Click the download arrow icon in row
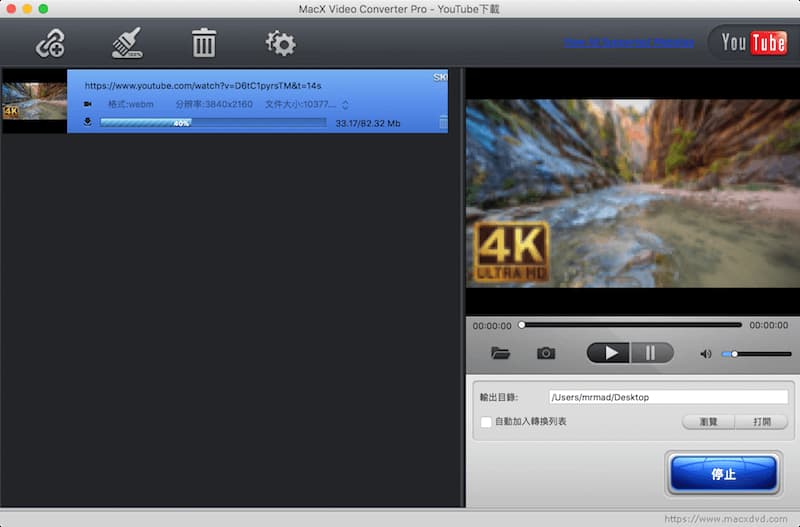800x527 pixels. 88,122
